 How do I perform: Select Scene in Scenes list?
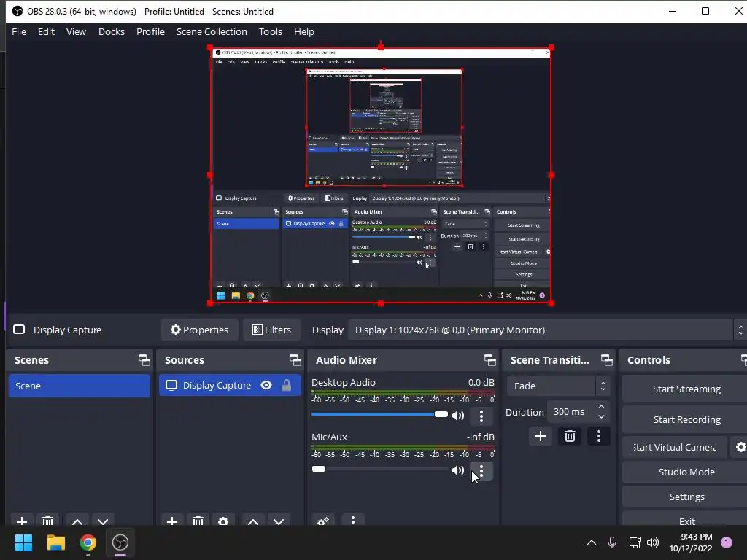pyautogui.click(x=80, y=386)
